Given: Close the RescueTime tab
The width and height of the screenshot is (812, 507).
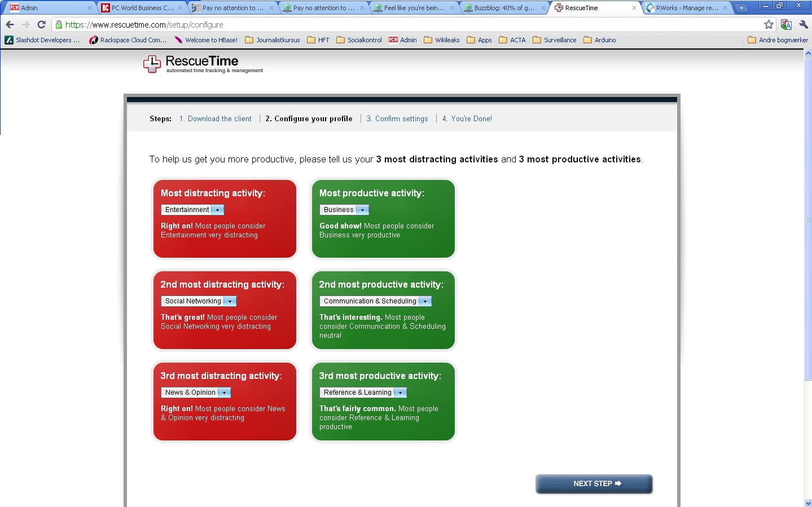Looking at the screenshot, I should pos(634,8).
